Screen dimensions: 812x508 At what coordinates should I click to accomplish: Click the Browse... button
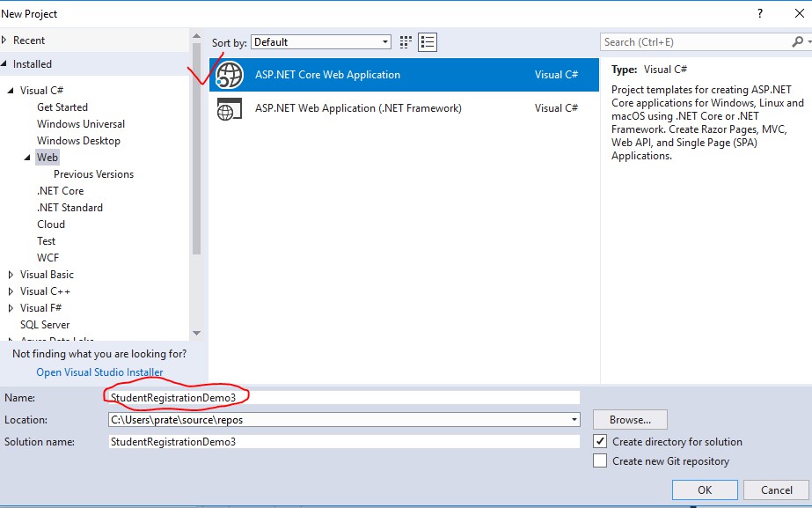click(x=629, y=420)
